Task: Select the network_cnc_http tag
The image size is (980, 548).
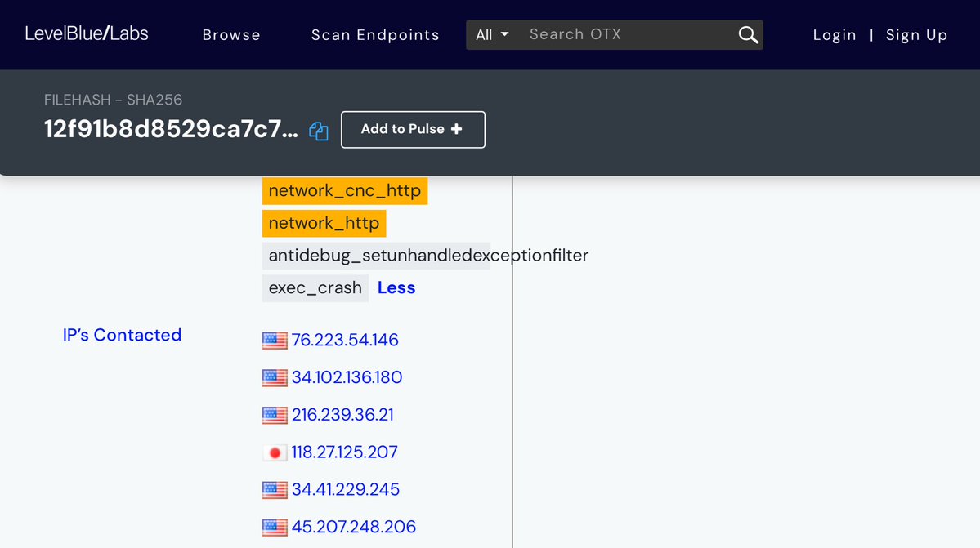Action: (x=344, y=191)
